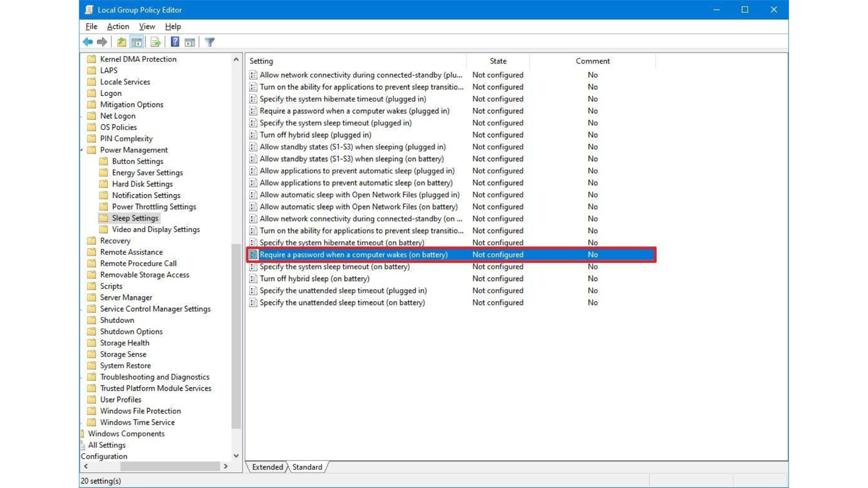This screenshot has width=868, height=488.
Task: Toggle the Show/Hide Action Pane icon
Action: [x=189, y=42]
